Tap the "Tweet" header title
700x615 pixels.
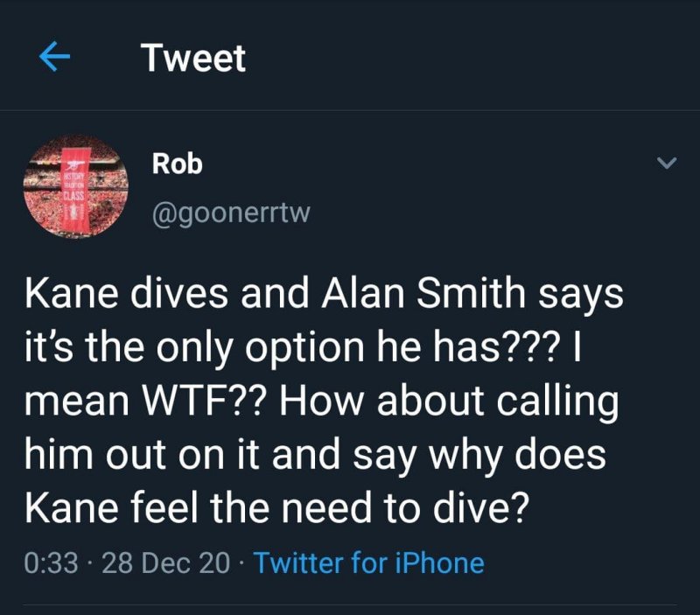tap(193, 59)
